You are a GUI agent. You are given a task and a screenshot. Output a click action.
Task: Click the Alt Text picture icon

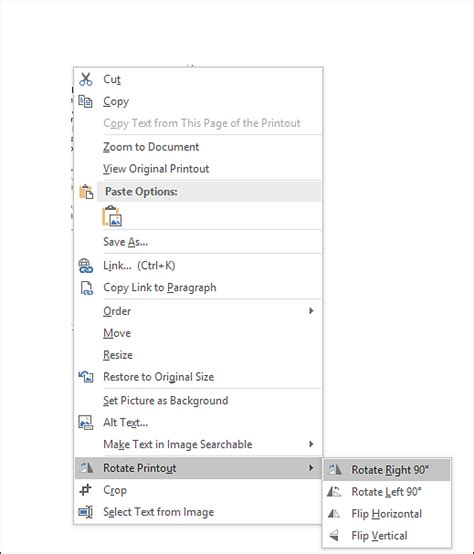click(85, 422)
